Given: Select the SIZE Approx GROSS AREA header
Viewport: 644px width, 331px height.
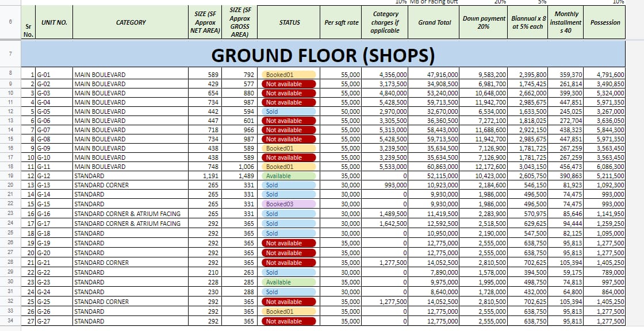Looking at the screenshot, I should click(240, 22).
